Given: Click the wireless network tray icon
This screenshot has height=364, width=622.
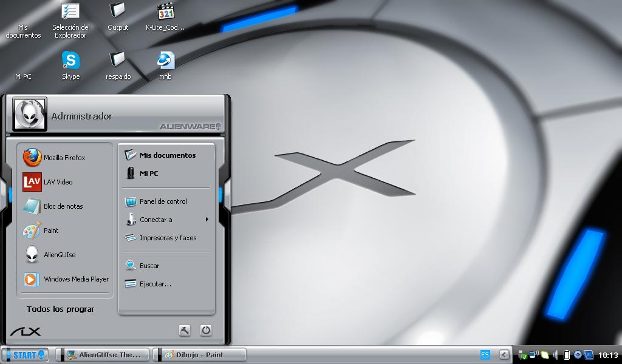Looking at the screenshot, I should click(x=534, y=354).
